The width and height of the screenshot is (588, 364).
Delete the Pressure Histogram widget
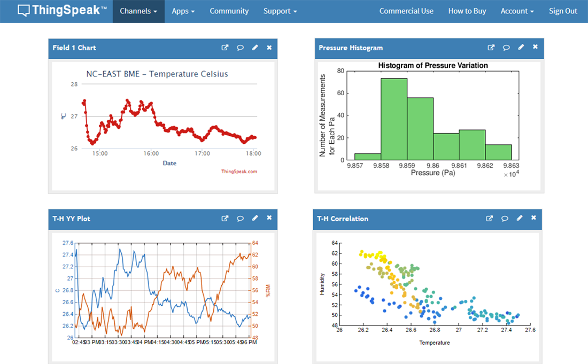(535, 47)
